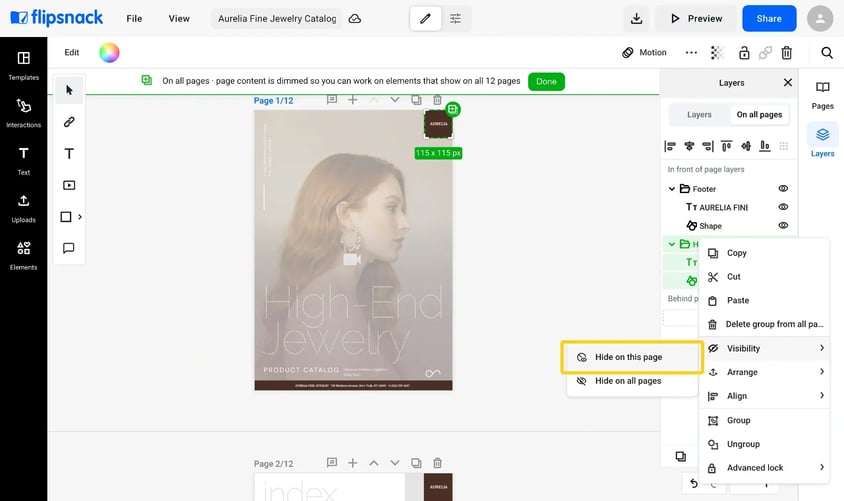The image size is (844, 501).
Task: Switch to the On all pages tab
Action: click(x=759, y=115)
